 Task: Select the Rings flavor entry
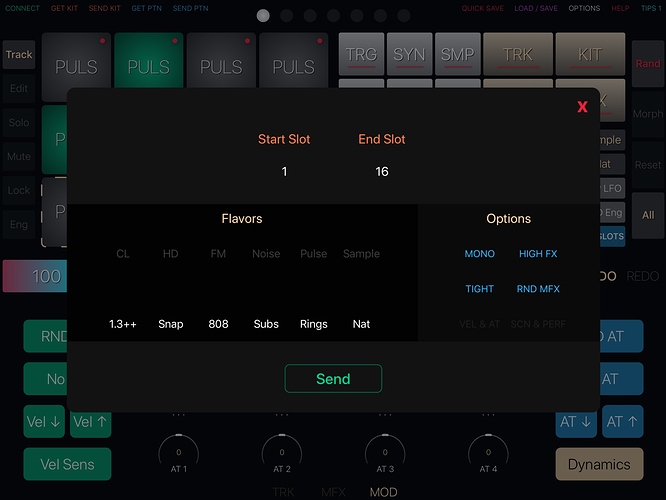tap(314, 324)
